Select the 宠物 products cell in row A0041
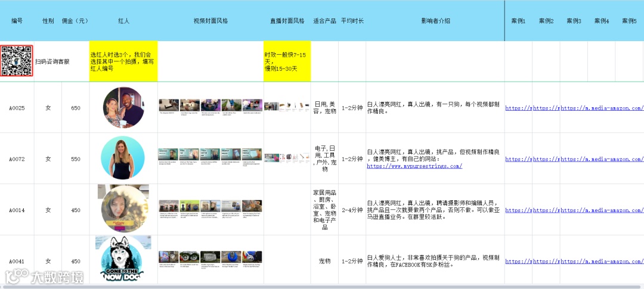The image size is (644, 289). pyautogui.click(x=324, y=261)
